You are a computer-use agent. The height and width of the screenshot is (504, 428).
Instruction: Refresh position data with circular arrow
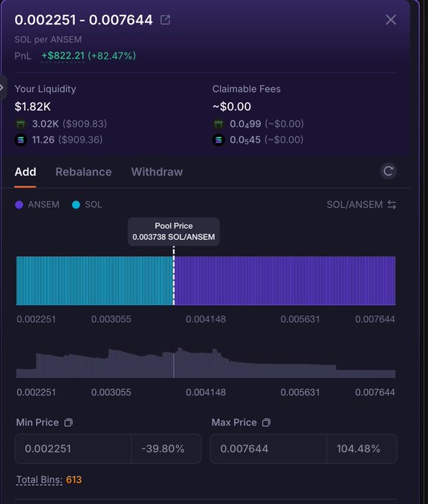[x=388, y=171]
